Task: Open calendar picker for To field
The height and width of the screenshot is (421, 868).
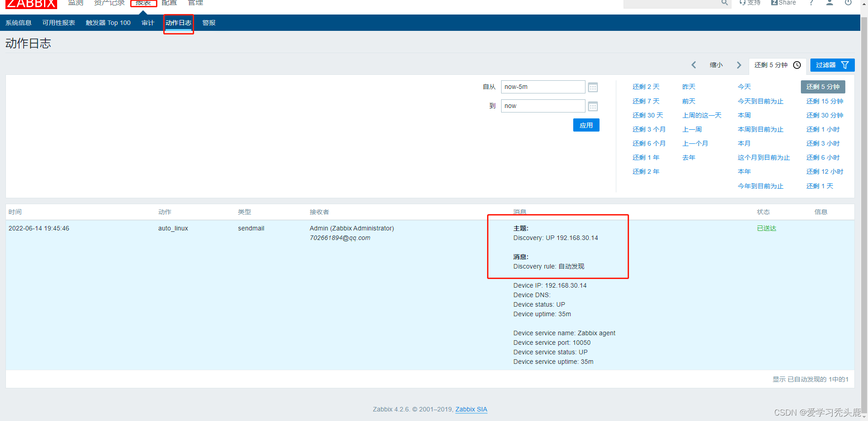Action: coord(593,106)
